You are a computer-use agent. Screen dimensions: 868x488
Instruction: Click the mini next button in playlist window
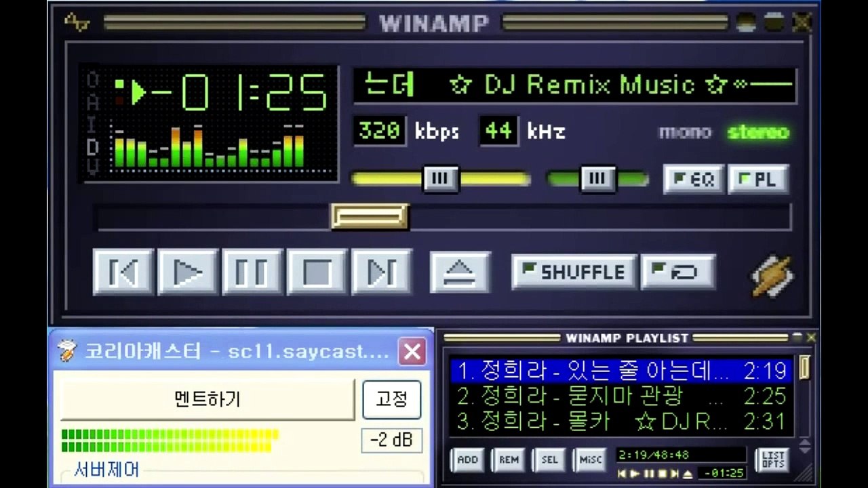click(x=674, y=474)
